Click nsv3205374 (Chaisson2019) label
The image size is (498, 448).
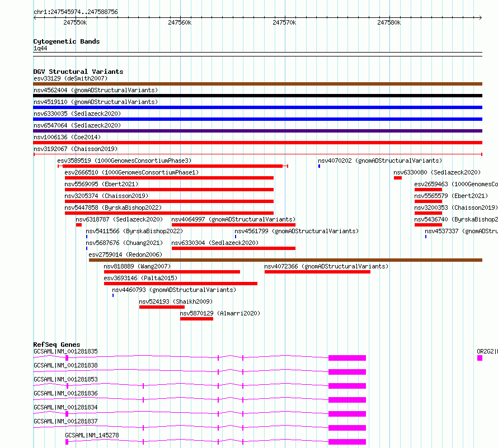pyautogui.click(x=106, y=196)
